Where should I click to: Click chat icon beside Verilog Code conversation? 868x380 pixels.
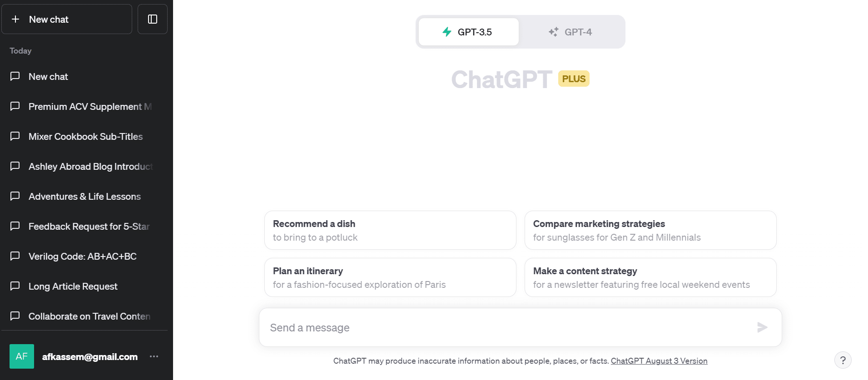point(15,256)
